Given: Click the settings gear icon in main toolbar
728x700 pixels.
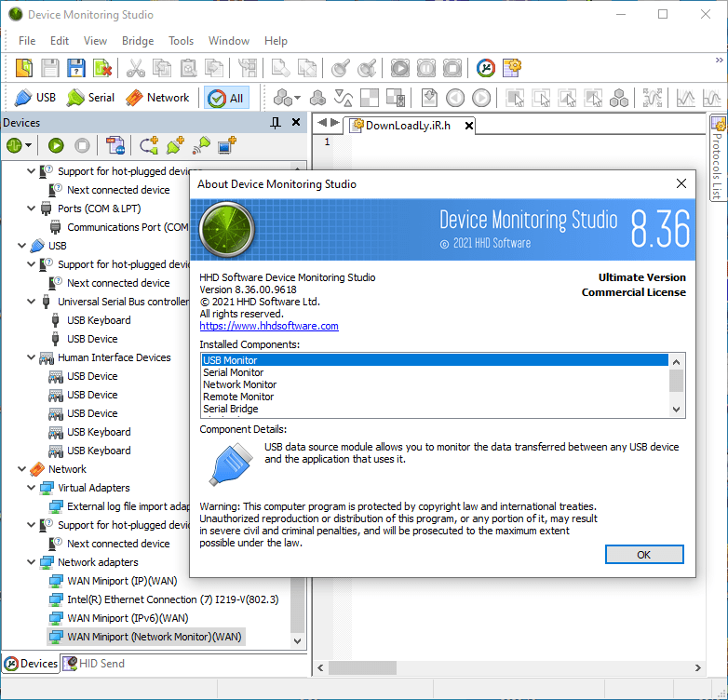Looking at the screenshot, I should [512, 68].
